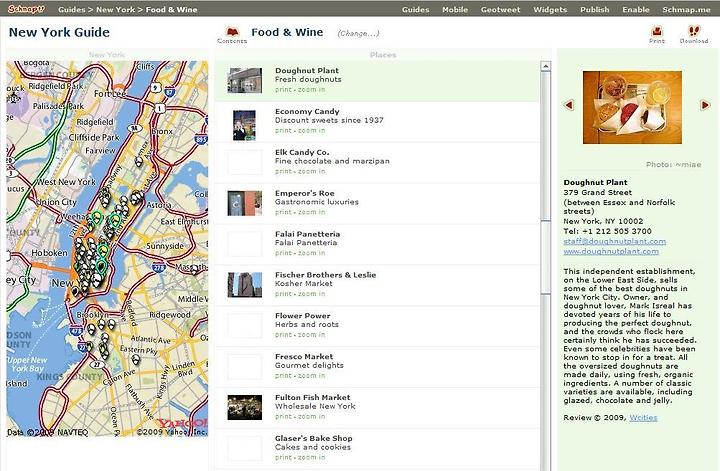
Task: Click print link under Elk Candy Co.
Action: tap(283, 172)
